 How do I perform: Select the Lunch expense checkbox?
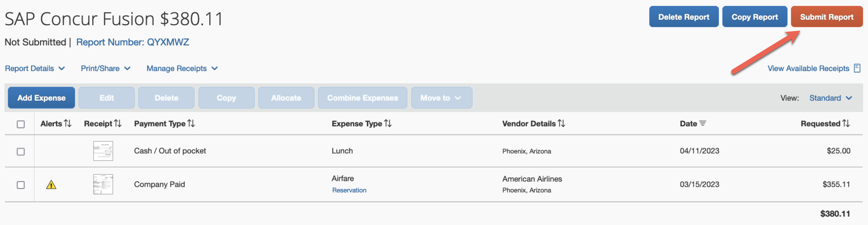(21, 151)
